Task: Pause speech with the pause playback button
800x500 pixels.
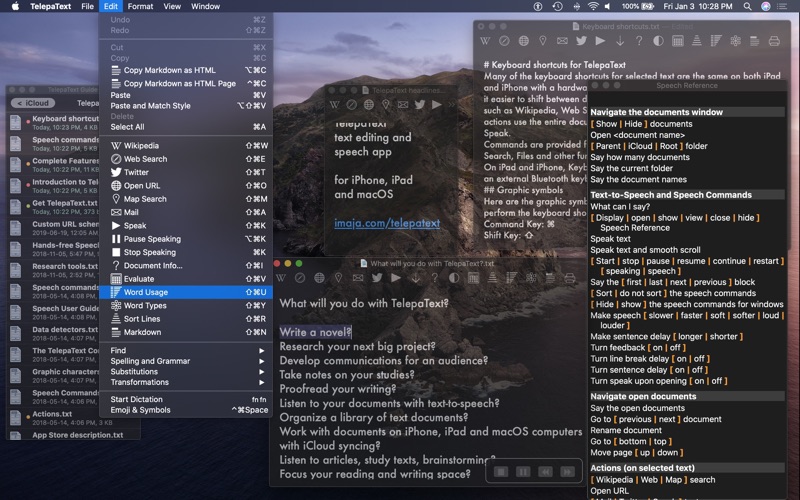Action: (x=523, y=472)
